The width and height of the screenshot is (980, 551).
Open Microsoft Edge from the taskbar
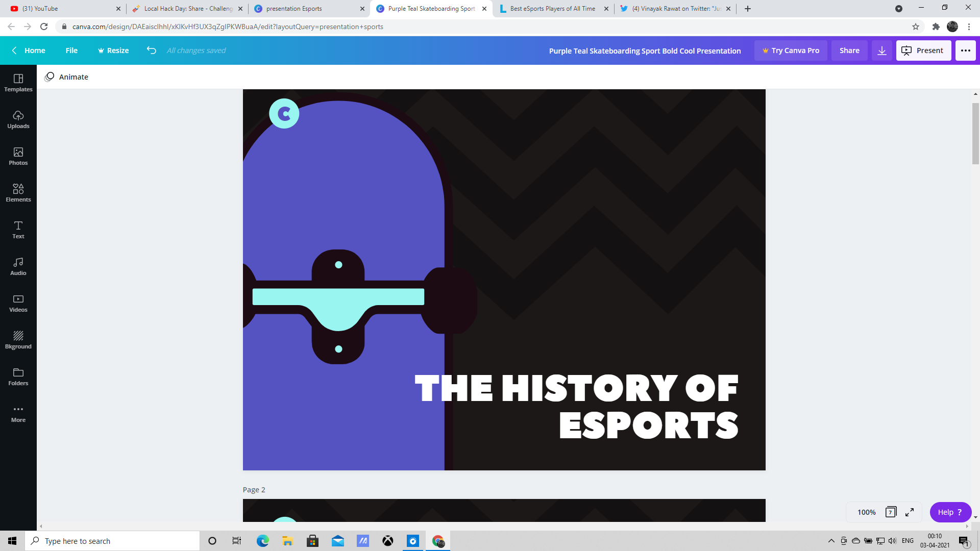262,541
